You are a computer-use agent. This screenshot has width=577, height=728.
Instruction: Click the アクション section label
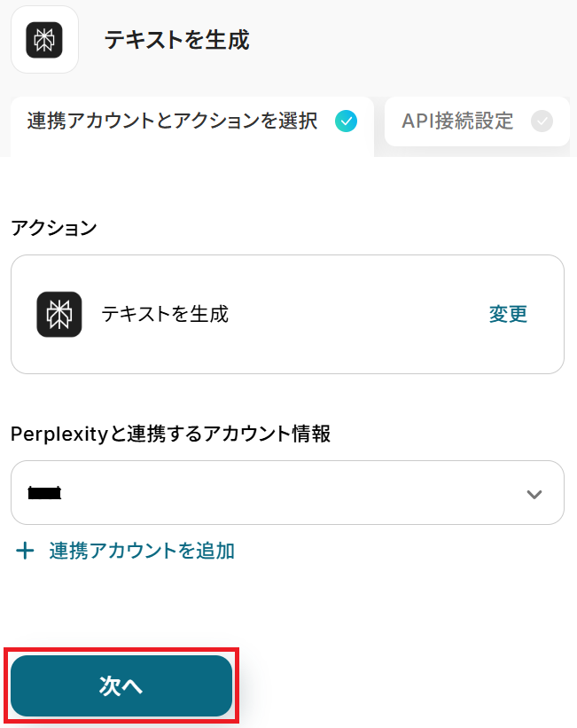coord(54,227)
